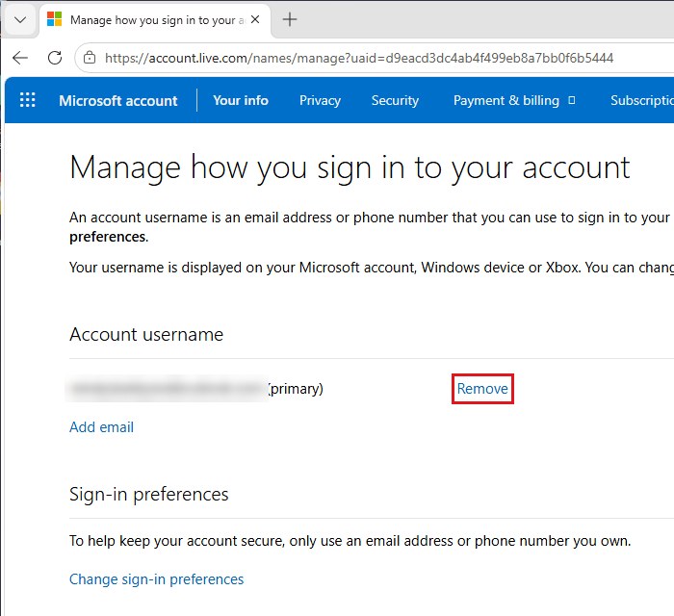
Task: Remove the primary account username
Action: [x=482, y=388]
